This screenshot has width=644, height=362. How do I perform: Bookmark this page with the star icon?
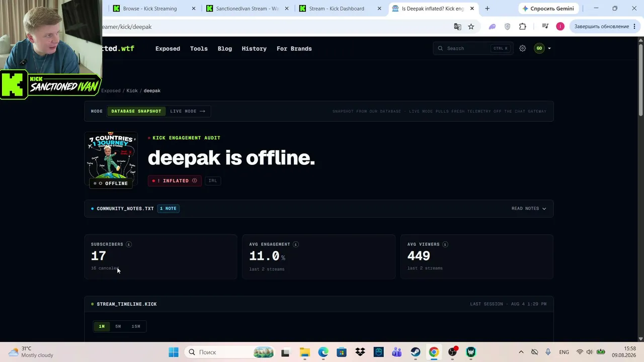pos(471,27)
